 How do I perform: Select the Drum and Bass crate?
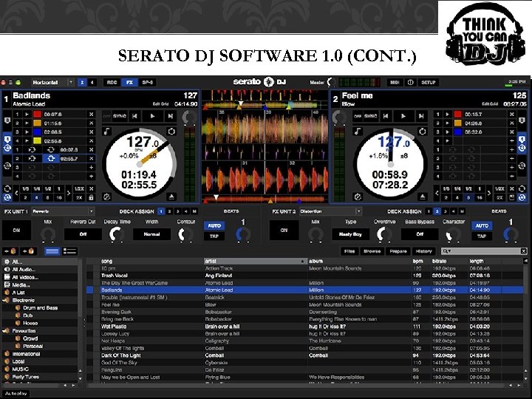coord(41,307)
